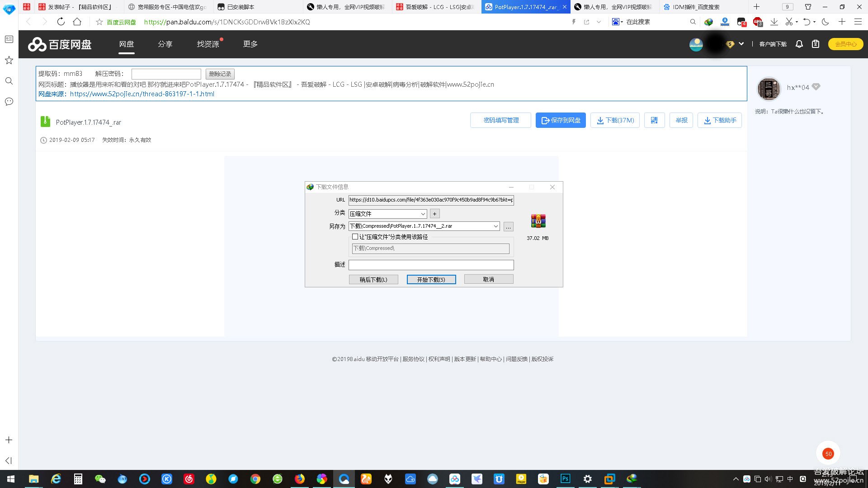Open Photoshop from the taskbar
Viewport: 868px width, 488px height.
click(x=565, y=479)
